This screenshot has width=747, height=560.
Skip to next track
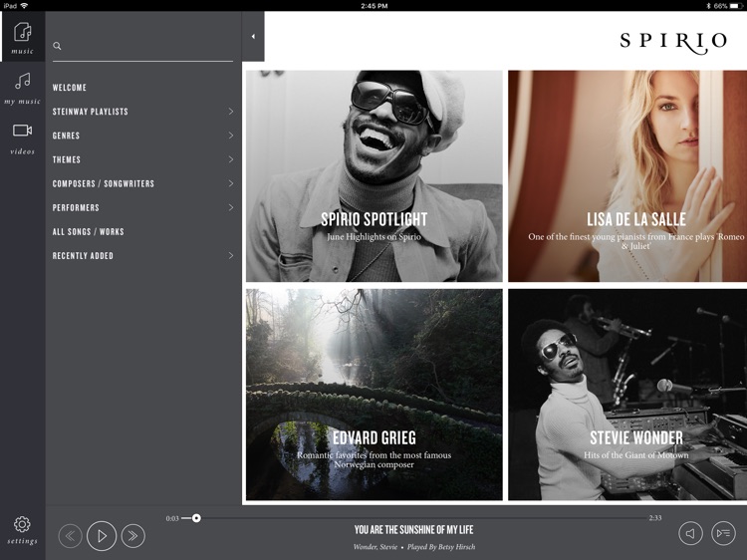(x=132, y=536)
